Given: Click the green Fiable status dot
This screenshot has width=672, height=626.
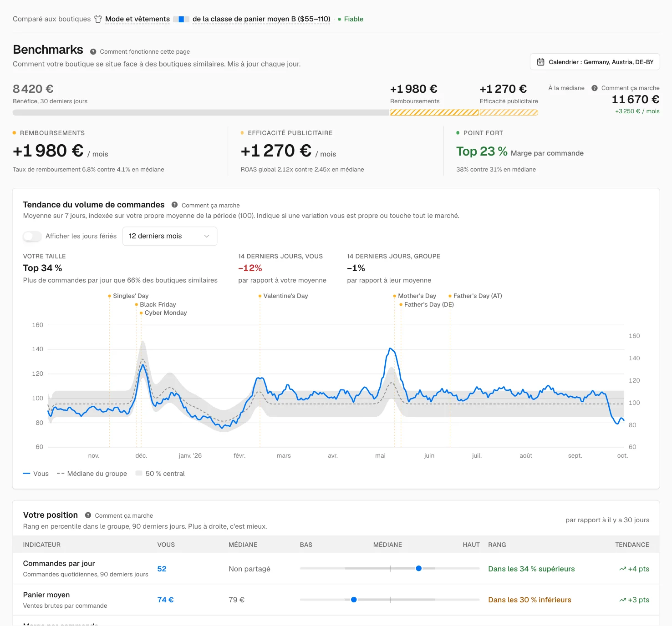Looking at the screenshot, I should (340, 19).
